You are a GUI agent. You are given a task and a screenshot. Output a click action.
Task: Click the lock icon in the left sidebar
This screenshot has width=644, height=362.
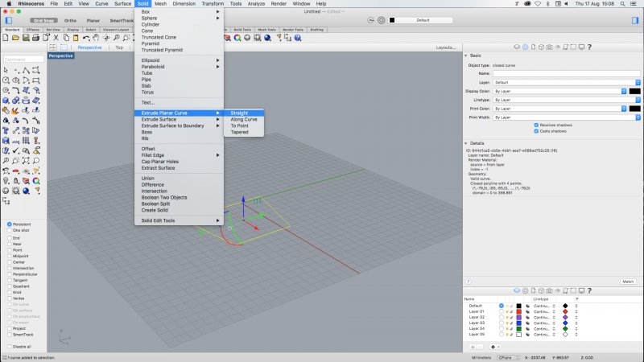click(x=15, y=180)
